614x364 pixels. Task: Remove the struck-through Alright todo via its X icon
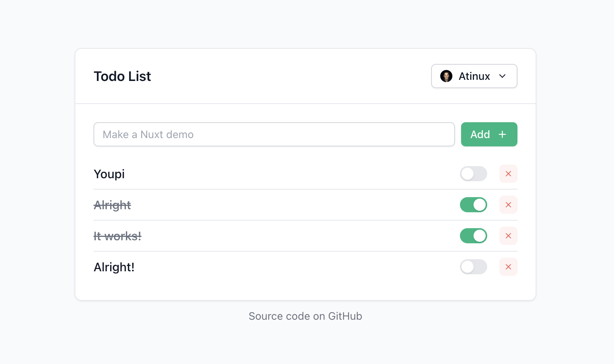click(x=508, y=205)
